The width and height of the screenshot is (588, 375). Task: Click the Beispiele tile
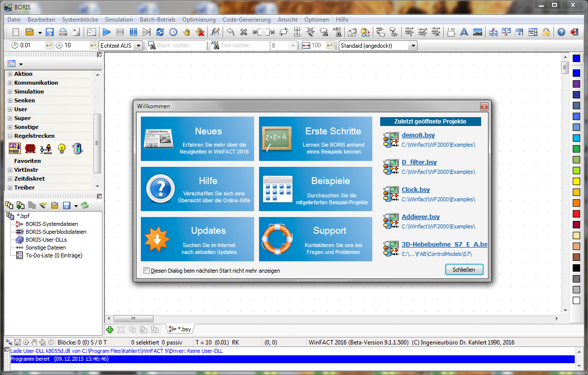[315, 189]
